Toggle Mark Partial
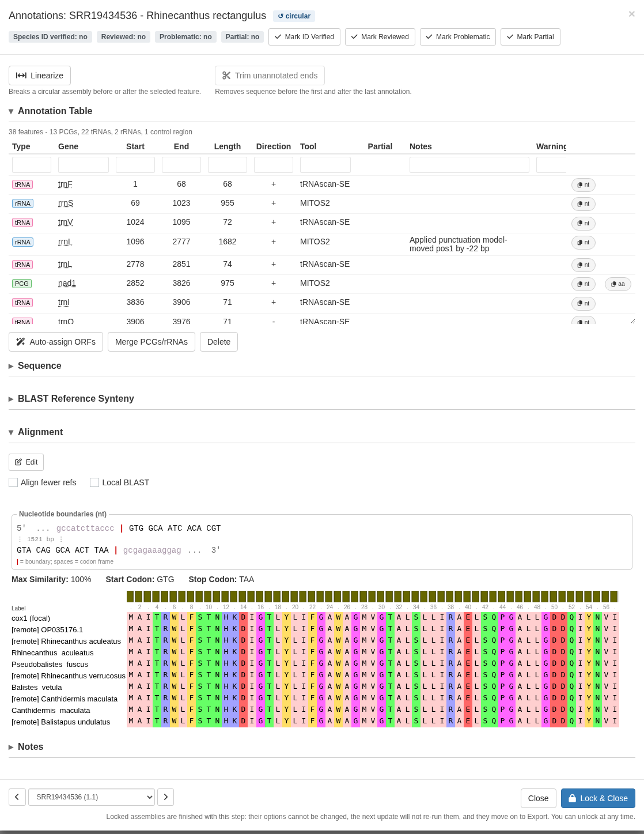 point(530,37)
